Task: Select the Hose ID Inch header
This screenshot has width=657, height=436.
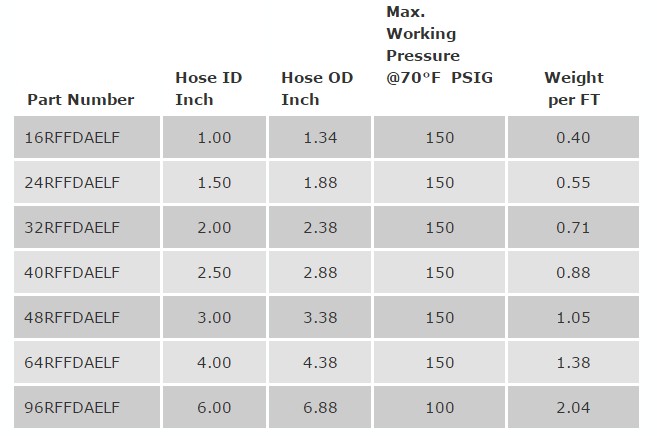Action: tap(209, 88)
